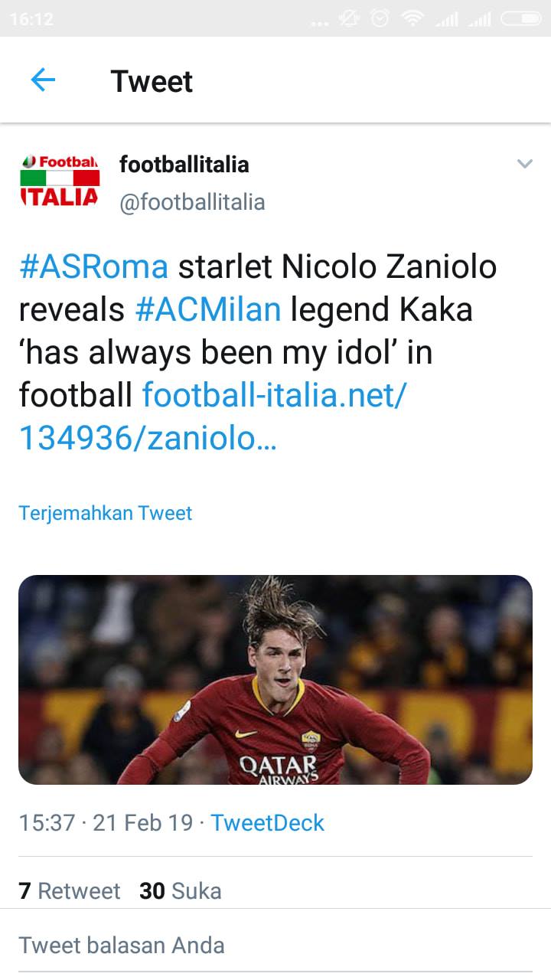
Task: Open footballitalia profile picture logo
Action: tap(60, 180)
